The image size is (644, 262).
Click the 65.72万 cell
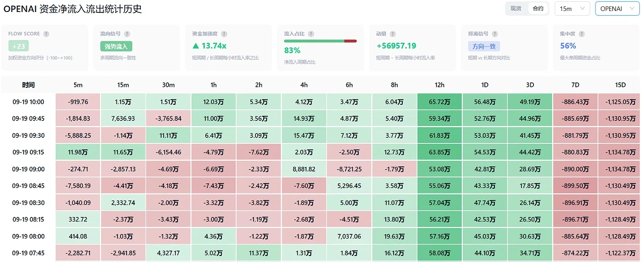(x=440, y=102)
